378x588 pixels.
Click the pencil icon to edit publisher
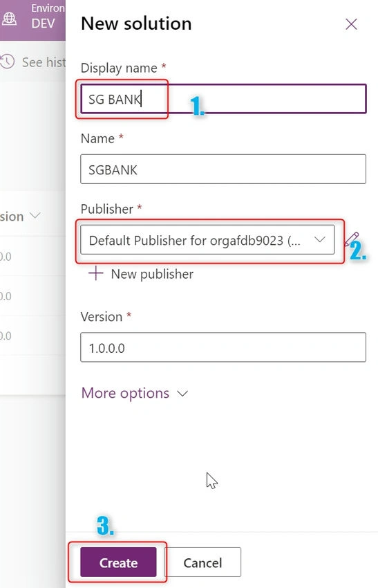(352, 239)
